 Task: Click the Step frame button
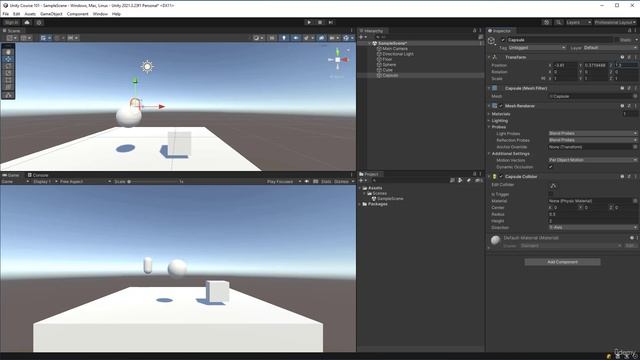[331, 22]
